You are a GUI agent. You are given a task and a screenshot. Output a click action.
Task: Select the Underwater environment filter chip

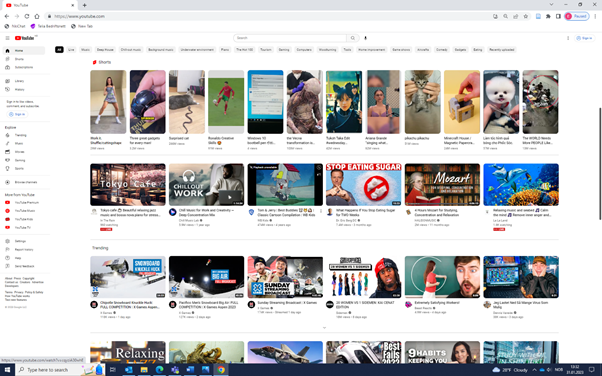pyautogui.click(x=197, y=50)
